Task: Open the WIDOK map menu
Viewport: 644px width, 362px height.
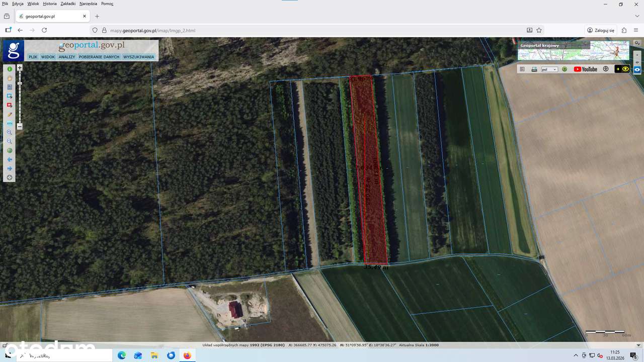Action: point(48,57)
